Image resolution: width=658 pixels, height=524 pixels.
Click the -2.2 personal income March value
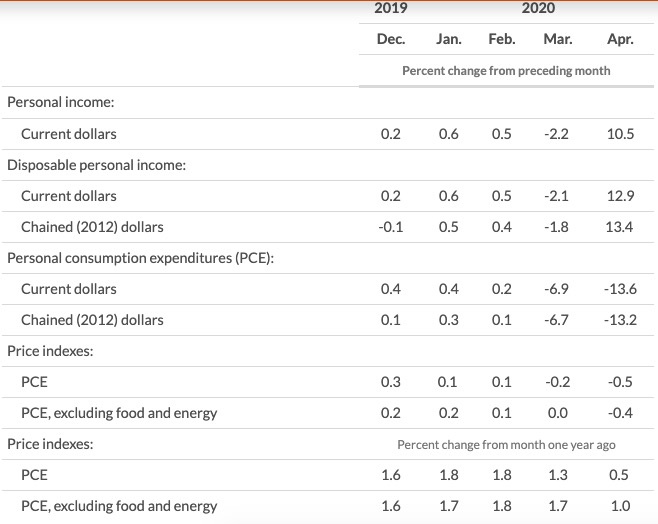click(x=558, y=134)
